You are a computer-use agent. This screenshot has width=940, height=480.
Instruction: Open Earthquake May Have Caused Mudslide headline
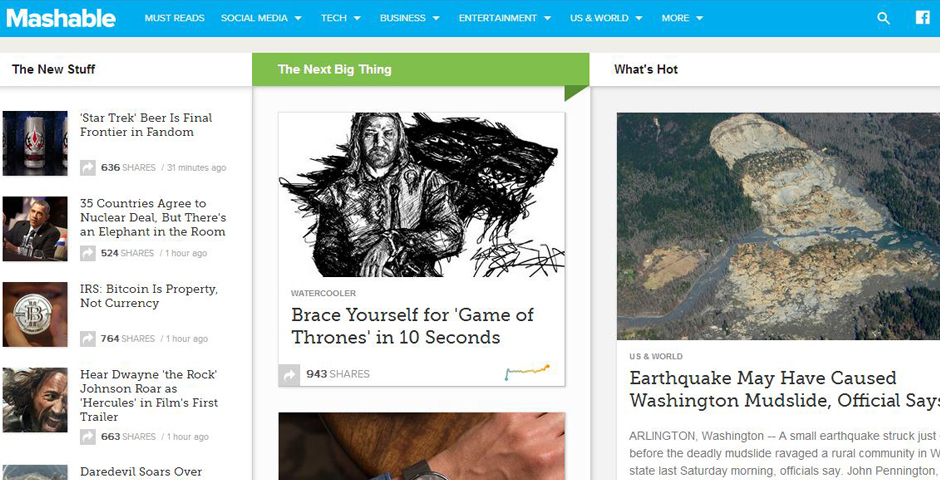[784, 389]
